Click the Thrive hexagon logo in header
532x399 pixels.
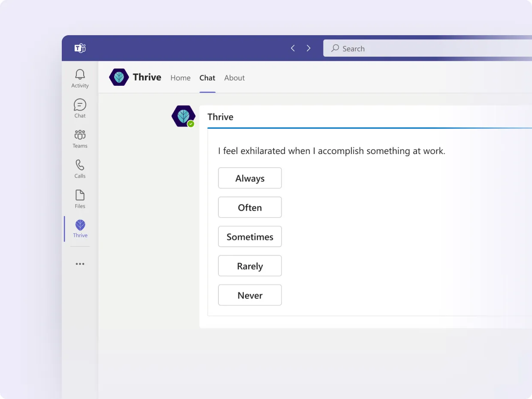tap(119, 77)
